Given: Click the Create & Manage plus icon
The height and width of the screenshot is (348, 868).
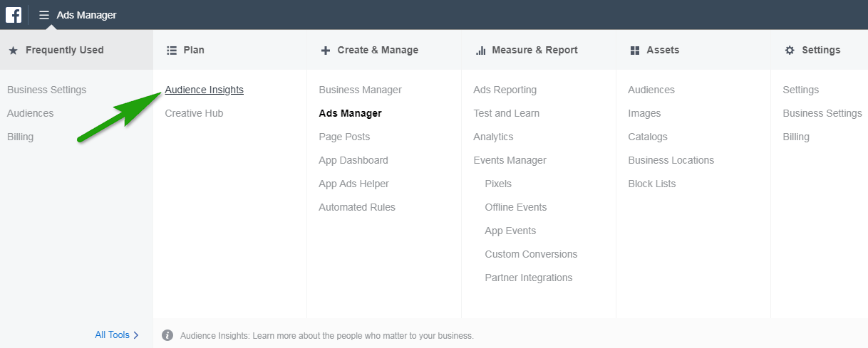Looking at the screenshot, I should pos(326,51).
